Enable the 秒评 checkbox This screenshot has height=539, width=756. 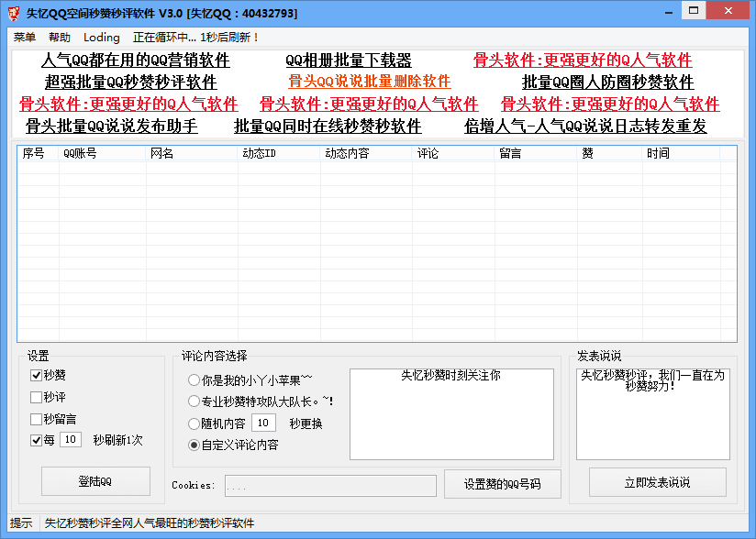[x=36, y=398]
